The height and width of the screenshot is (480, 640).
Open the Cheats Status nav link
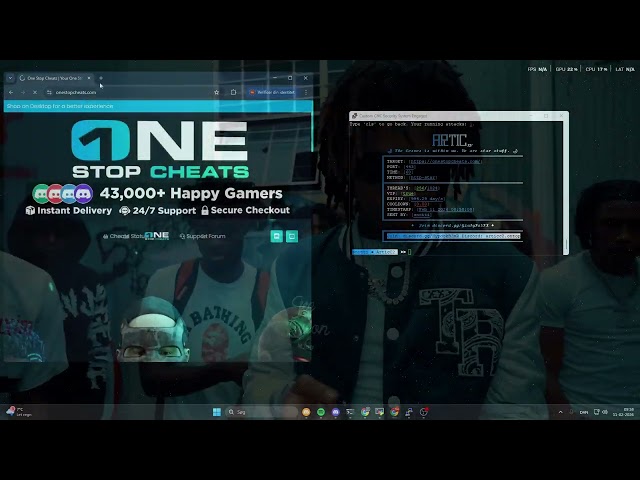[124, 236]
